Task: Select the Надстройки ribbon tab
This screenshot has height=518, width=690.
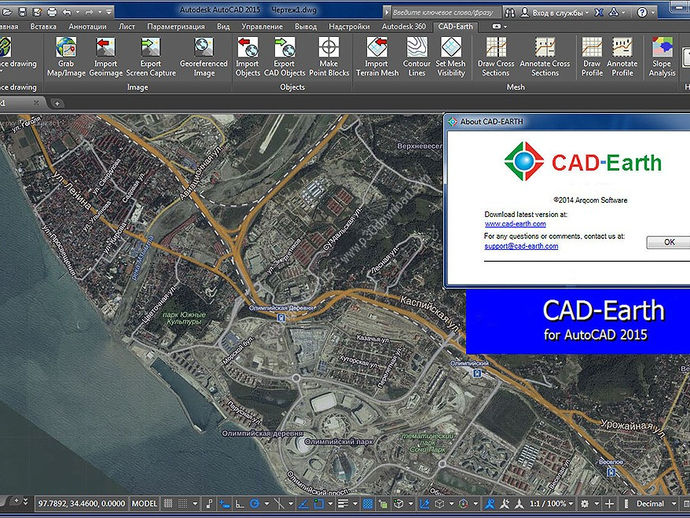Action: coord(349,26)
